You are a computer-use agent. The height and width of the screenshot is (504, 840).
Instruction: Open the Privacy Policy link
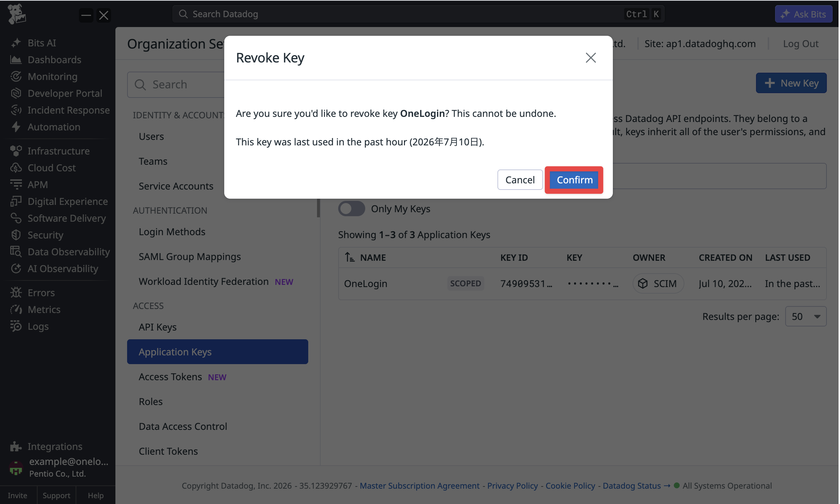coord(512,485)
